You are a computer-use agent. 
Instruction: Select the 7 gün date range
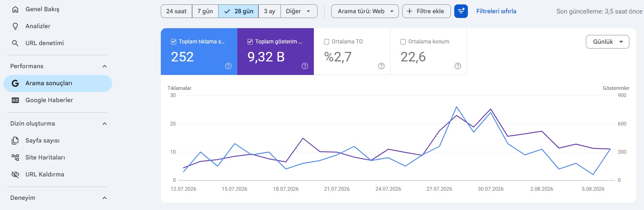point(205,11)
